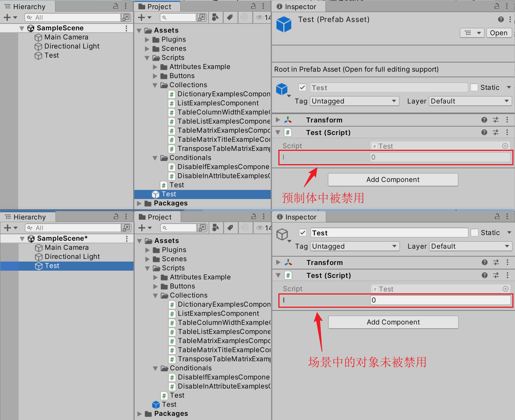Open upper Hierarchy panel's three-dot options menu
This screenshot has height=420, width=515.
pyautogui.click(x=126, y=6)
